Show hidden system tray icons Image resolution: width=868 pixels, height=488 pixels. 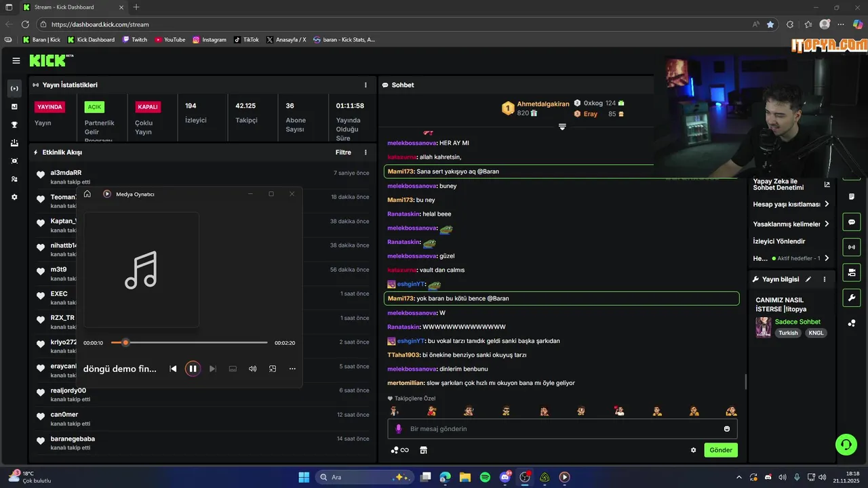click(x=740, y=477)
